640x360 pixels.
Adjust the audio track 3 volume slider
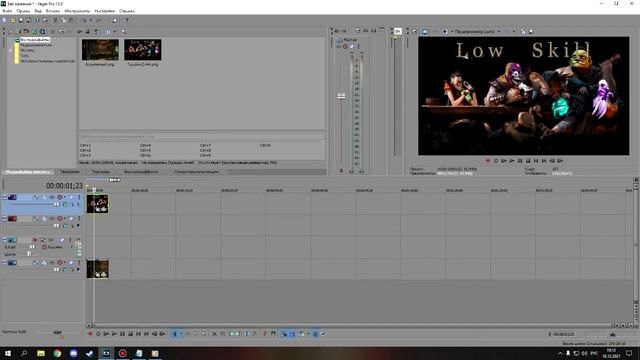(x=31, y=247)
